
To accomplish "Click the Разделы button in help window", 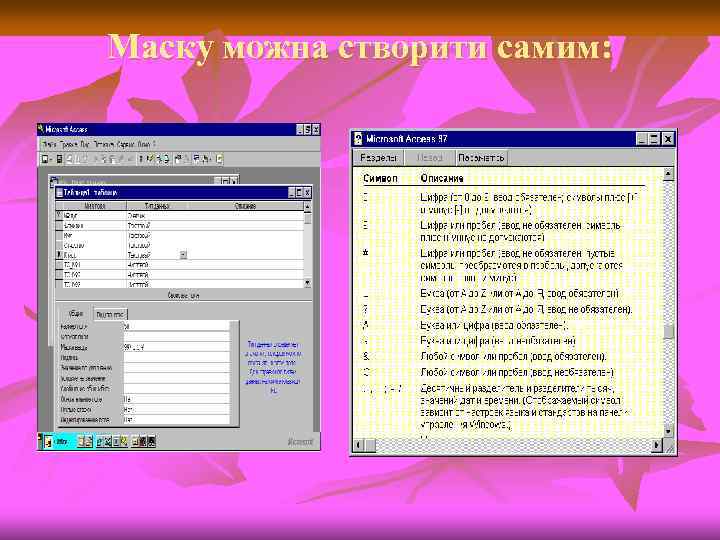I will tap(378, 158).
